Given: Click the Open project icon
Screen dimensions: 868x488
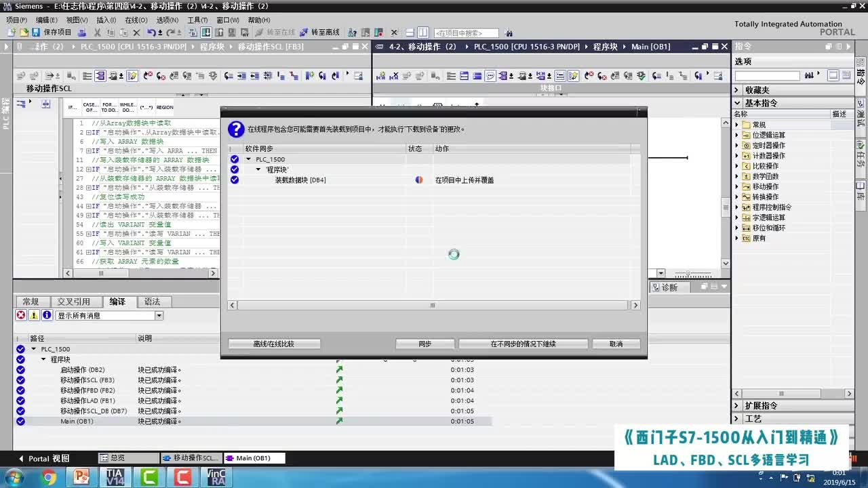Looking at the screenshot, I should (24, 32).
